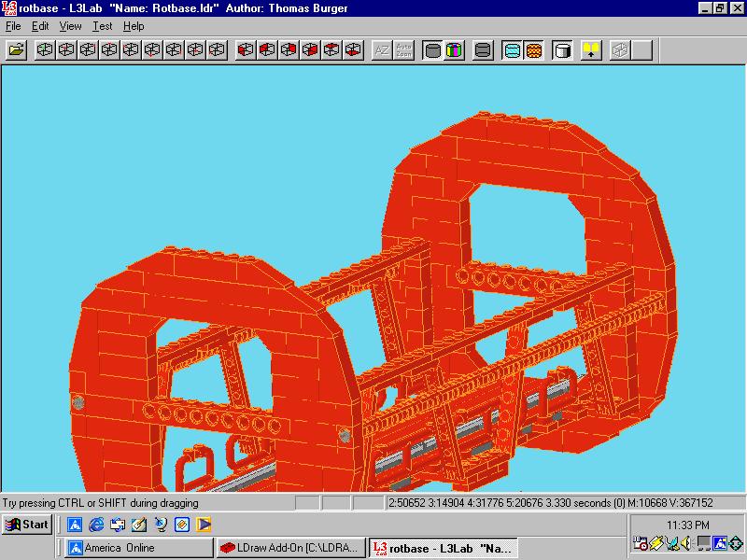
Task: Click the AZ toolbar button
Action: (382, 50)
